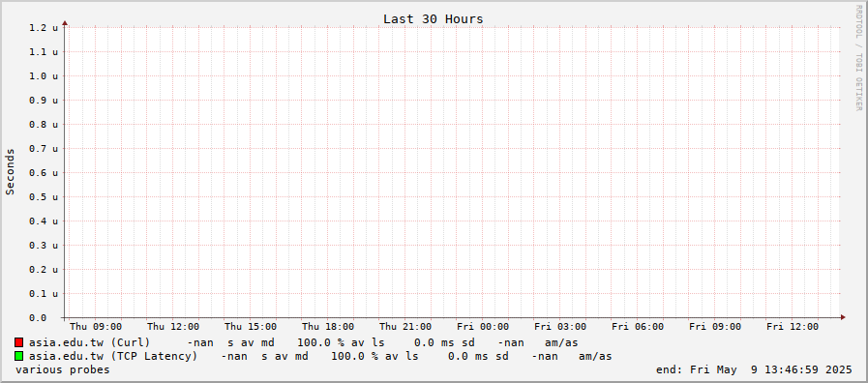
Task: Click the 'Fri 03:00' time axis label
Action: click(560, 327)
